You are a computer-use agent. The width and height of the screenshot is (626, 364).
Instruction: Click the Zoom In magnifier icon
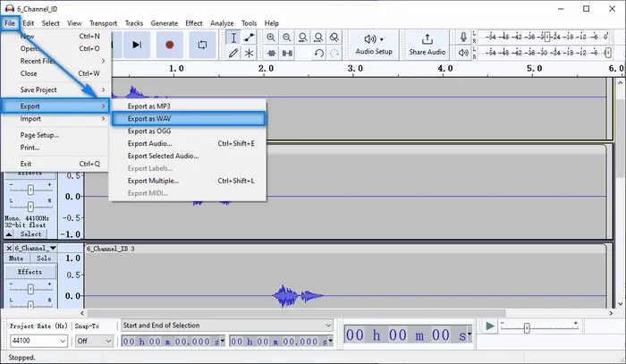click(269, 38)
